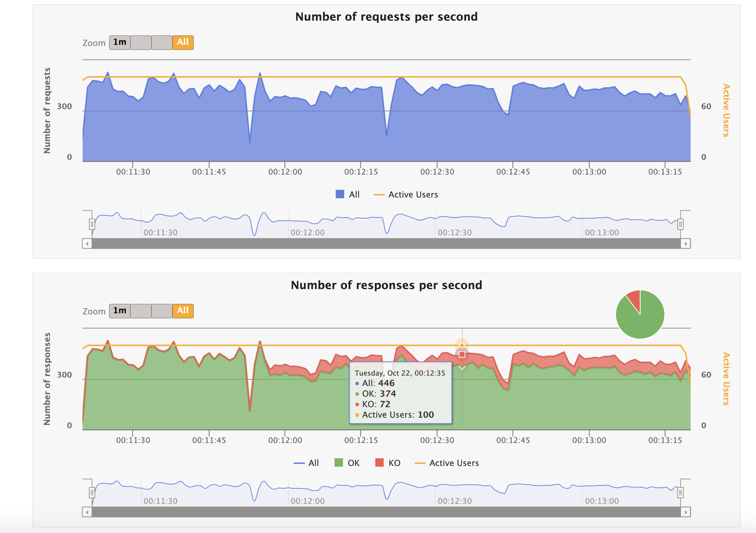This screenshot has height=533, width=756.
Task: Click 00:13:15 axis label on requests chart
Action: tap(665, 172)
